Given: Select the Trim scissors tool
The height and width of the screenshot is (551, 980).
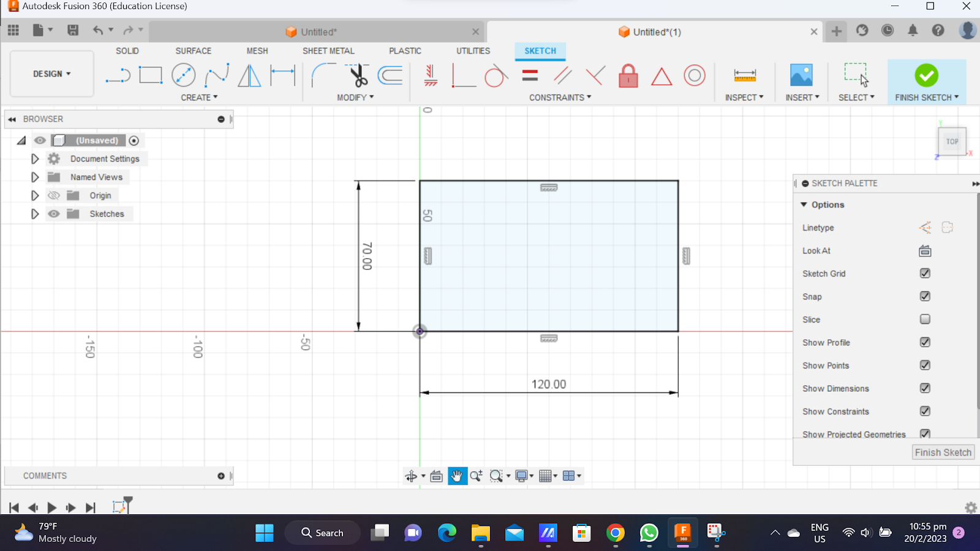Looking at the screenshot, I should click(x=357, y=75).
